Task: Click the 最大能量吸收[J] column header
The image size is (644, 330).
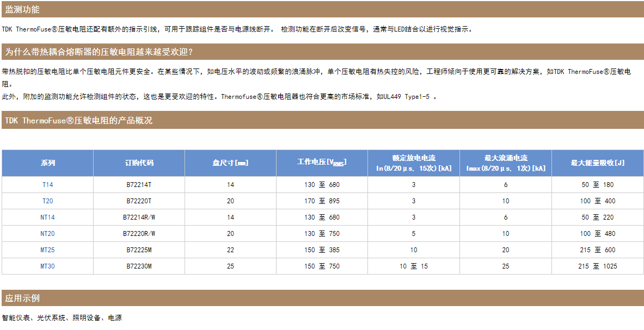Action: (598, 163)
